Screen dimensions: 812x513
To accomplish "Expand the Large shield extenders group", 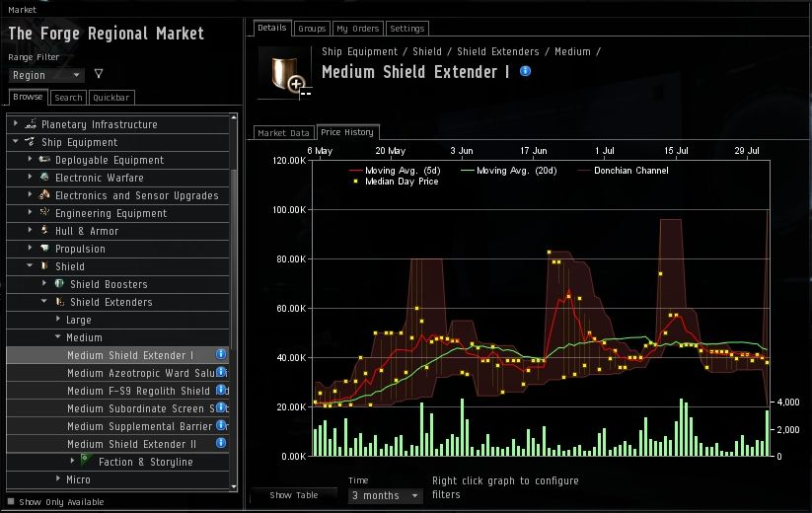I will [x=58, y=320].
